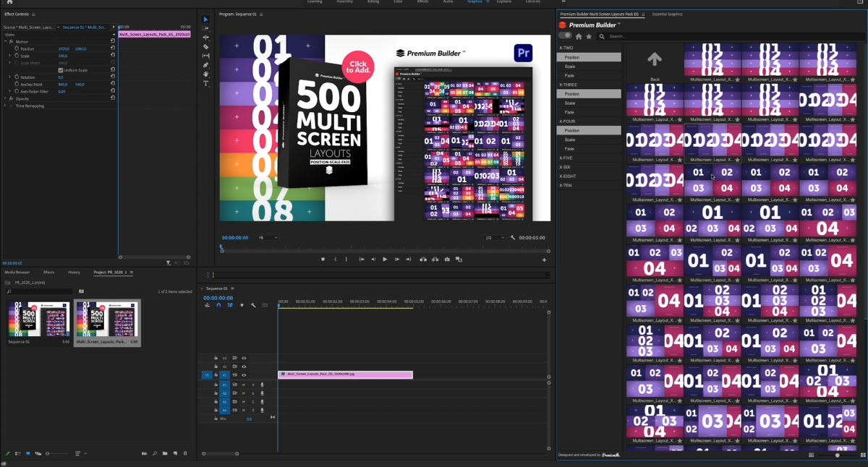Switch to the Media Browser tab
Image resolution: width=868 pixels, height=467 pixels.
pyautogui.click(x=17, y=273)
